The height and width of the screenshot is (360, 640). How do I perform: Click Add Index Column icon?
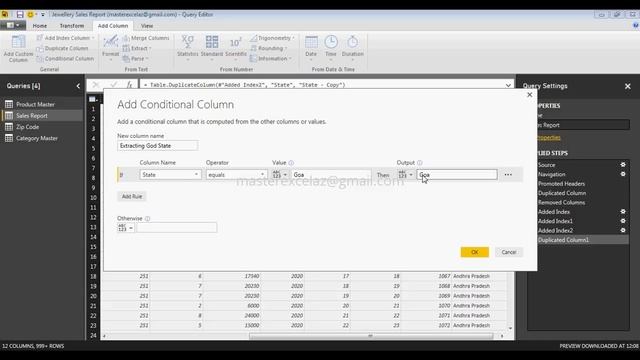[40, 38]
